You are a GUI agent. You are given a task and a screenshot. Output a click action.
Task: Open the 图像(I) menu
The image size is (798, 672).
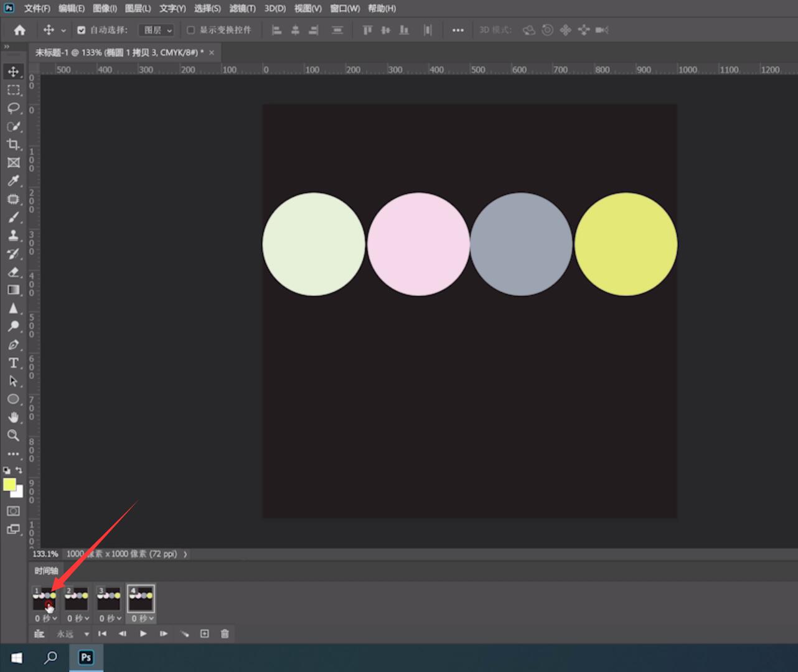point(105,9)
